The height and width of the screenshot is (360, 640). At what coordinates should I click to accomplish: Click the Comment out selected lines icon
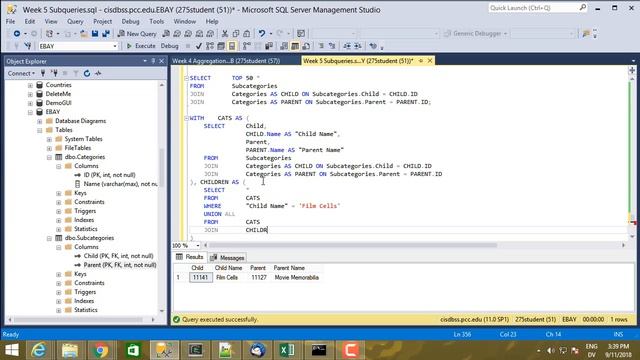321,46
